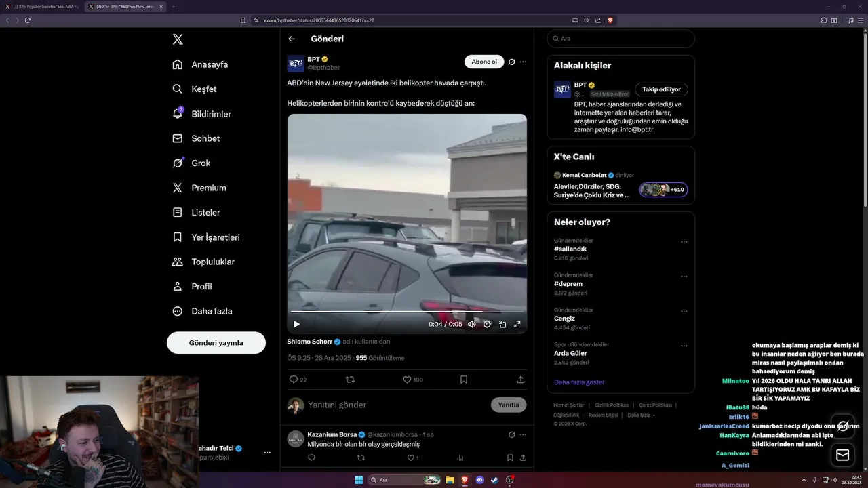The image size is (868, 488).
Task: Open Shlomo Schorr's profile link
Action: (309, 342)
